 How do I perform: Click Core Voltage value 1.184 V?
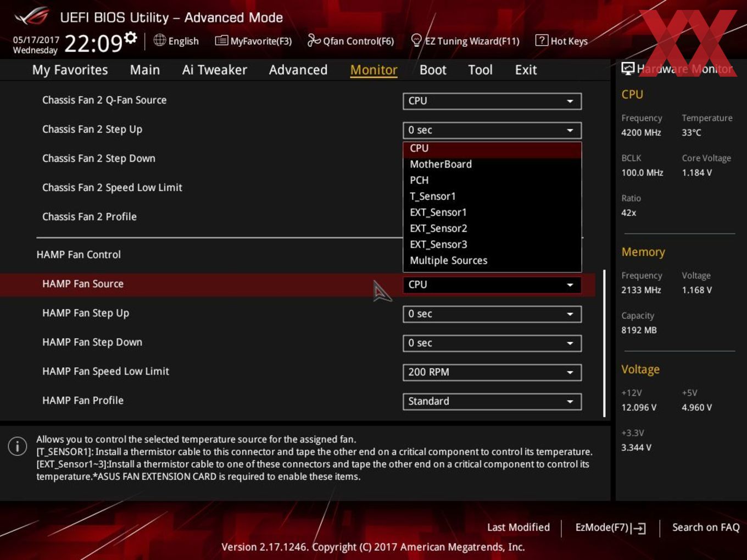pyautogui.click(x=697, y=172)
